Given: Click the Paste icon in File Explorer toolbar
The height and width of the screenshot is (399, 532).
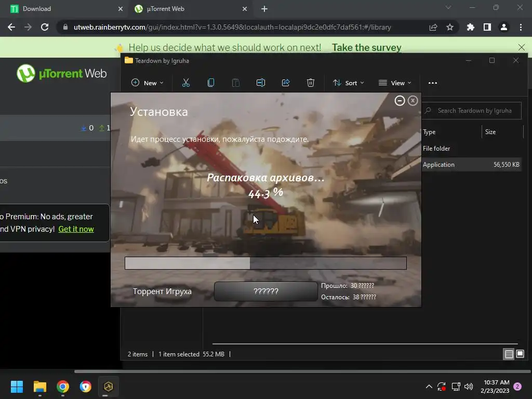Looking at the screenshot, I should [235, 83].
